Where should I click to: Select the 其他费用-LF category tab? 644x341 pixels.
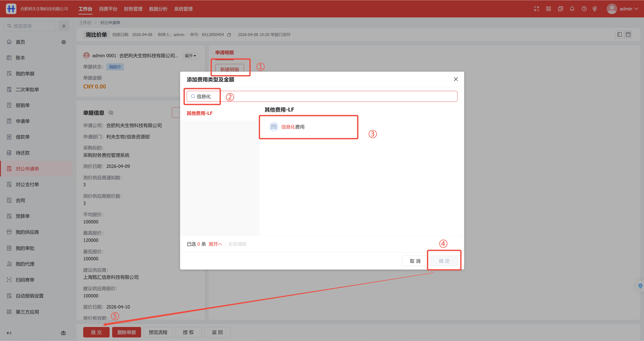[200, 113]
